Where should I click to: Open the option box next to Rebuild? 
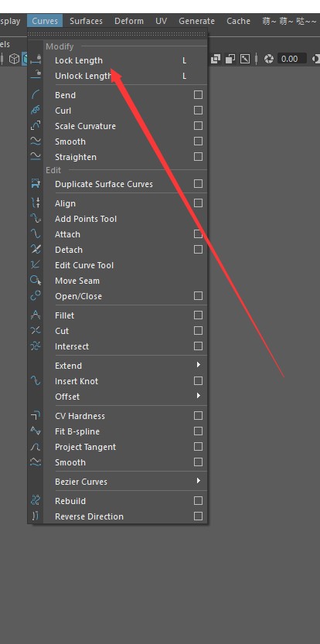coord(198,501)
